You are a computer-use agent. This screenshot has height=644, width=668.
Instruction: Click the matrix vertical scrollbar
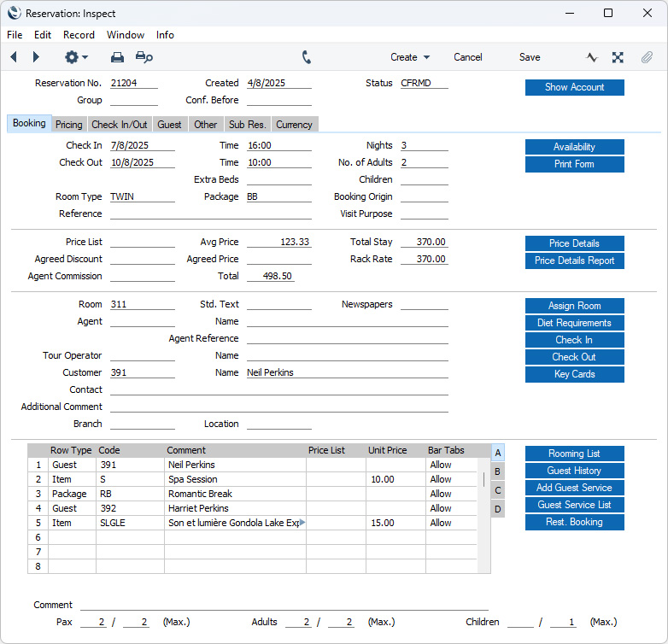coord(483,515)
